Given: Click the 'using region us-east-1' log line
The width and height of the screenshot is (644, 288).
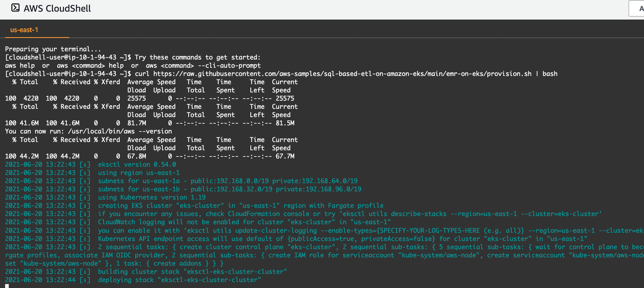Looking at the screenshot, I should [92, 173].
